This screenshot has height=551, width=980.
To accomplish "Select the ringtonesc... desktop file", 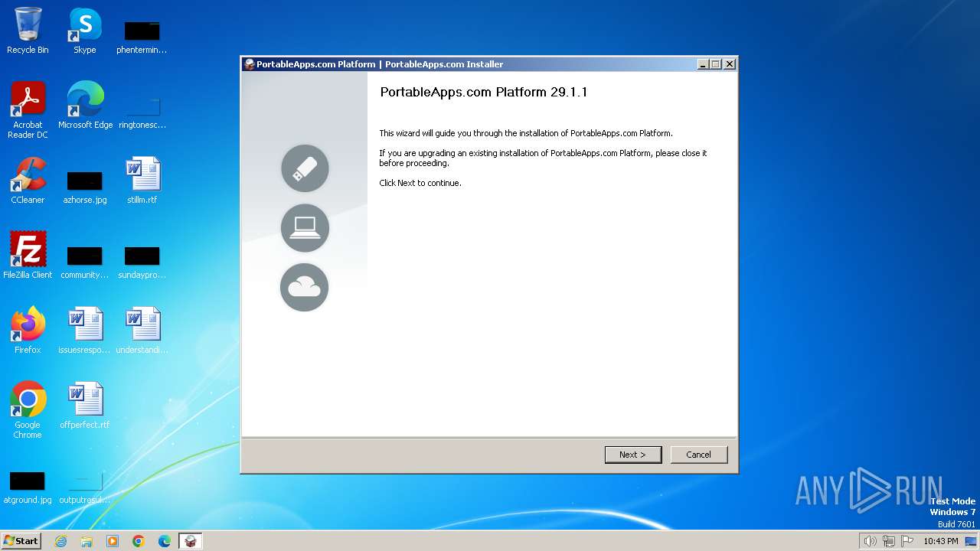I will pyautogui.click(x=142, y=112).
